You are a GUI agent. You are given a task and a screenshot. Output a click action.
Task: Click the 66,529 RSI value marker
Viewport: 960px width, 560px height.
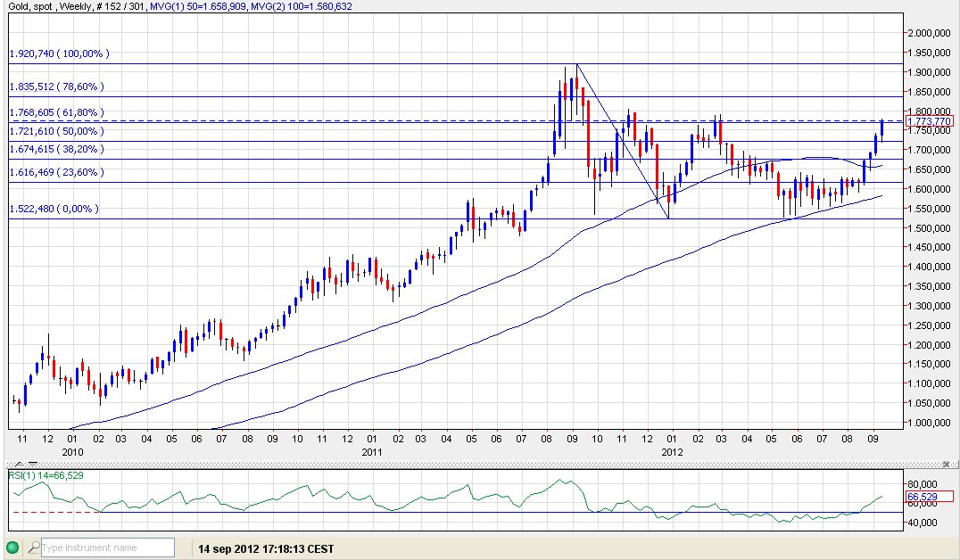pos(930,497)
